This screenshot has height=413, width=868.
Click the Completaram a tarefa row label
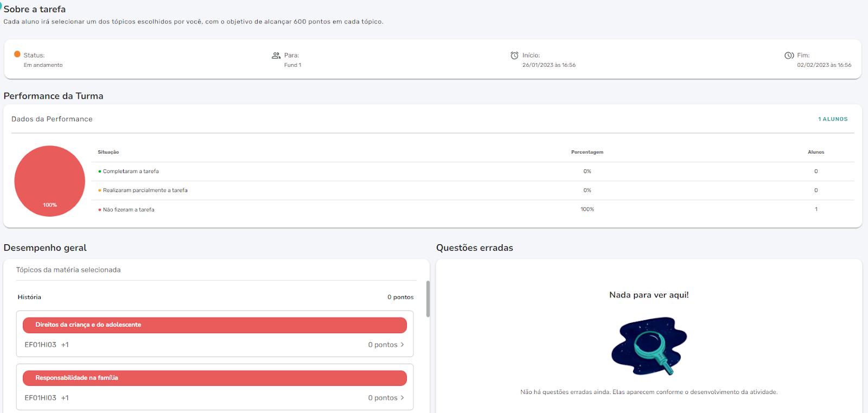click(x=131, y=171)
